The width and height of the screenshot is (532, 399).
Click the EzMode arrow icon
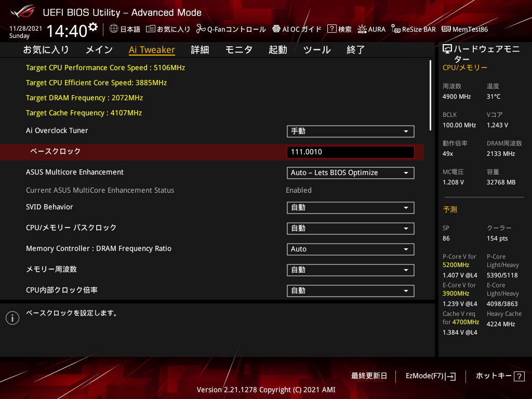tap(451, 376)
